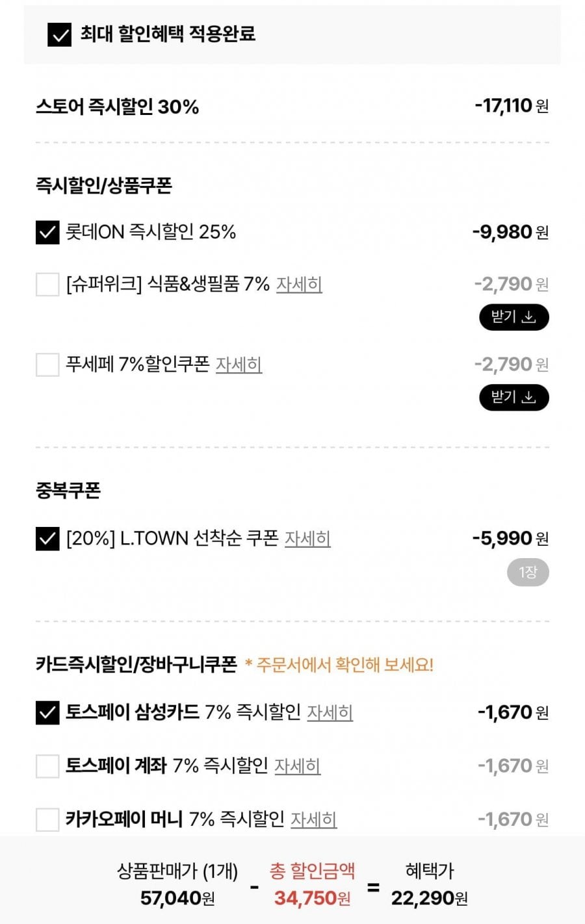View 자세히 for 토스페이 계좌 discount
This screenshot has height=924, width=585.
(x=297, y=766)
